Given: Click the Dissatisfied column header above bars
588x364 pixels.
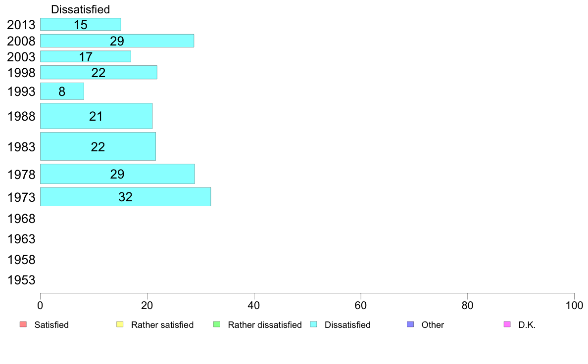Looking at the screenshot, I should click(80, 9).
